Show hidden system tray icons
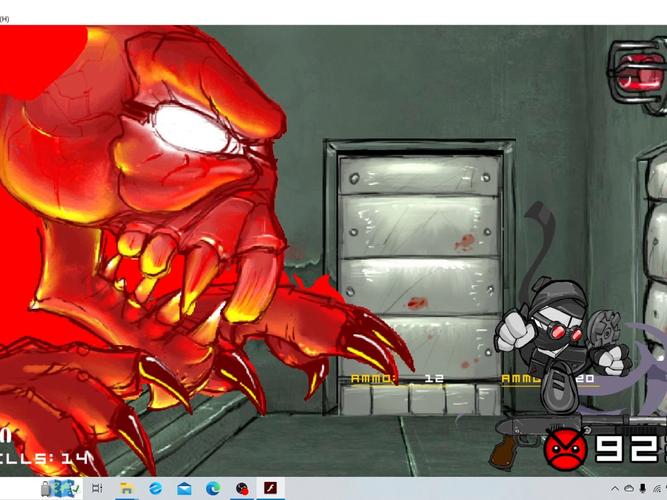 (x=615, y=489)
